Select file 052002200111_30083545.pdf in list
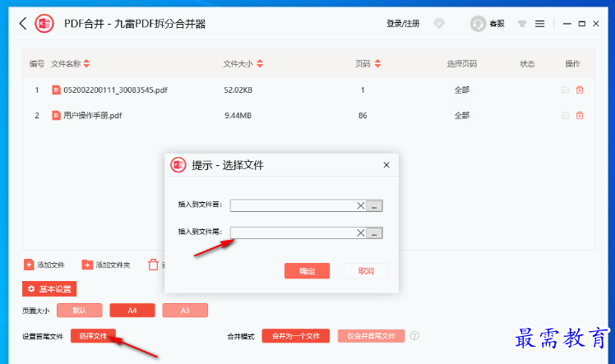The height and width of the screenshot is (364, 615). (x=115, y=90)
